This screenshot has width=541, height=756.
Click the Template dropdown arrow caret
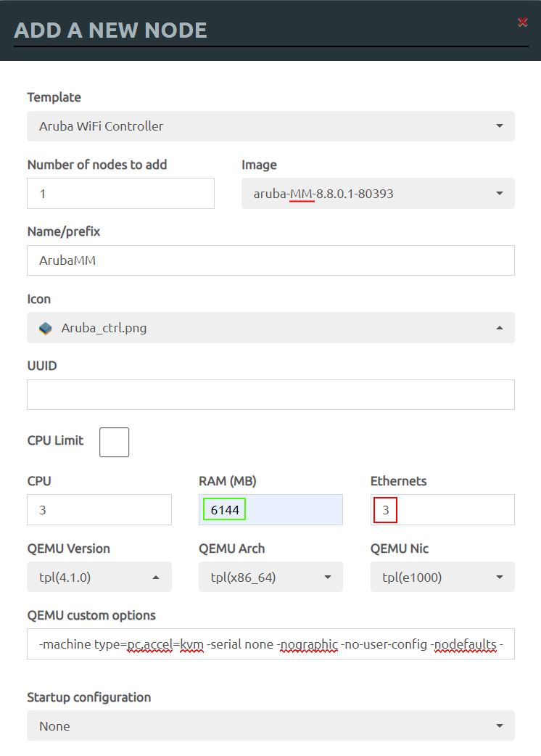[500, 126]
